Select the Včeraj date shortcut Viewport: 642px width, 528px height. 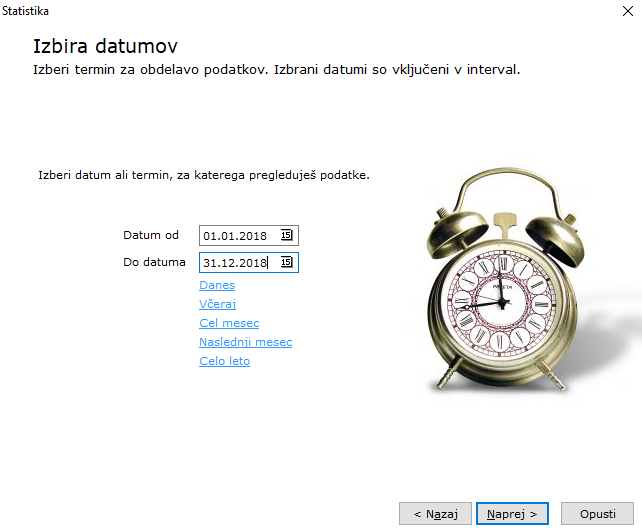217,304
